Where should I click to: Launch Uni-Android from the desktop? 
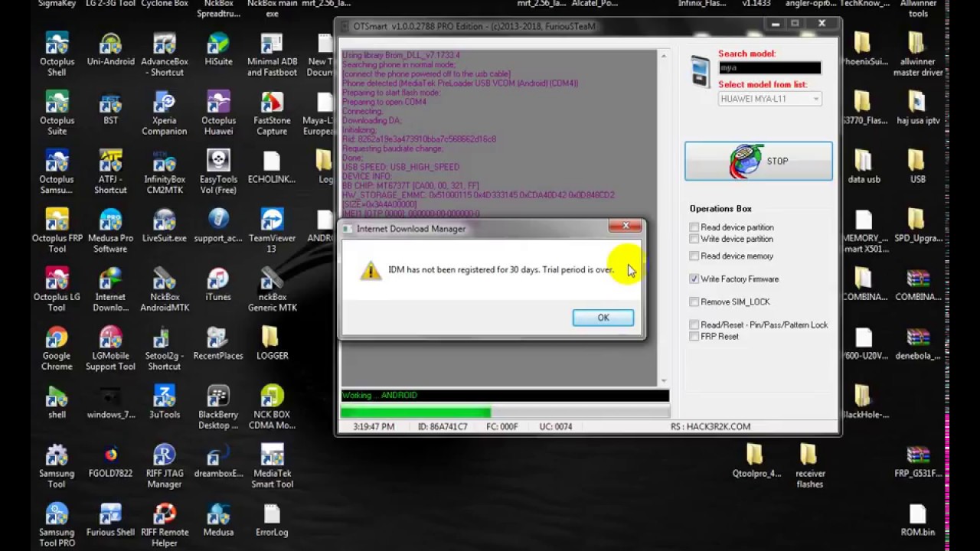[x=110, y=50]
